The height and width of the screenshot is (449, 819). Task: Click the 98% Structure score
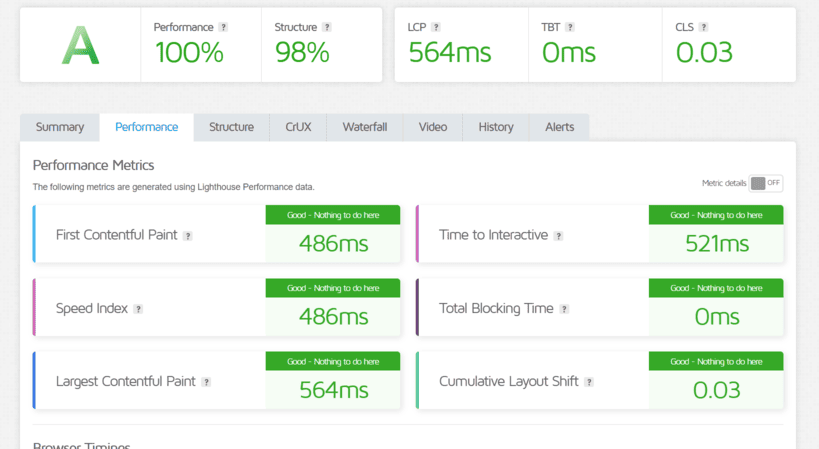[x=302, y=53]
